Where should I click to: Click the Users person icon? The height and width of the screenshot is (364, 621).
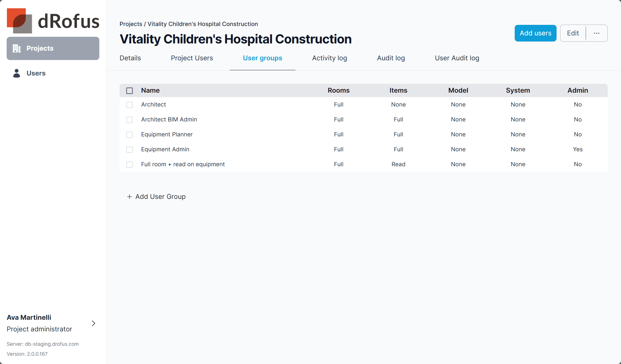(x=17, y=73)
